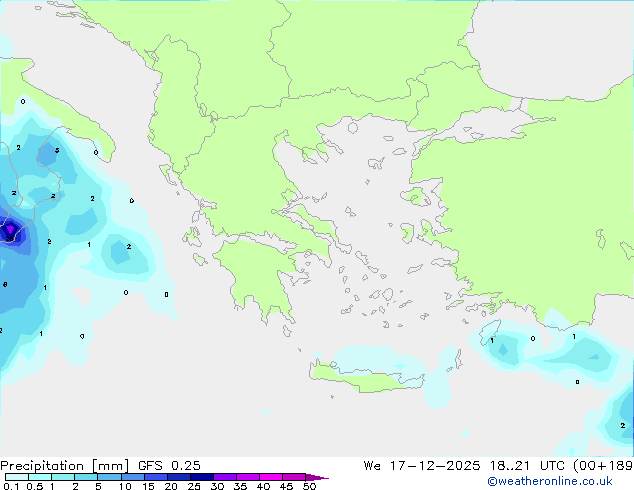Click the 30–35 mm violet legend swatch
The image size is (634, 490).
point(225,477)
